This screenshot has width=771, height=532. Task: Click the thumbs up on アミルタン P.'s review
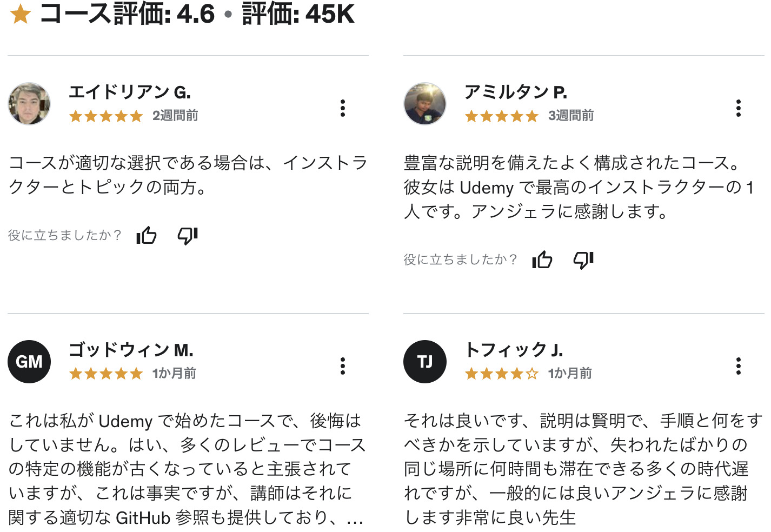(x=542, y=260)
